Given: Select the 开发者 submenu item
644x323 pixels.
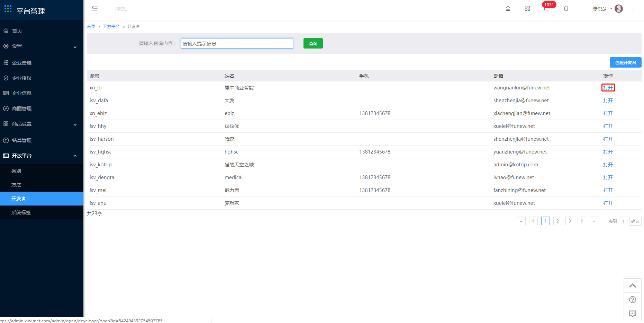Looking at the screenshot, I should [x=42, y=199].
